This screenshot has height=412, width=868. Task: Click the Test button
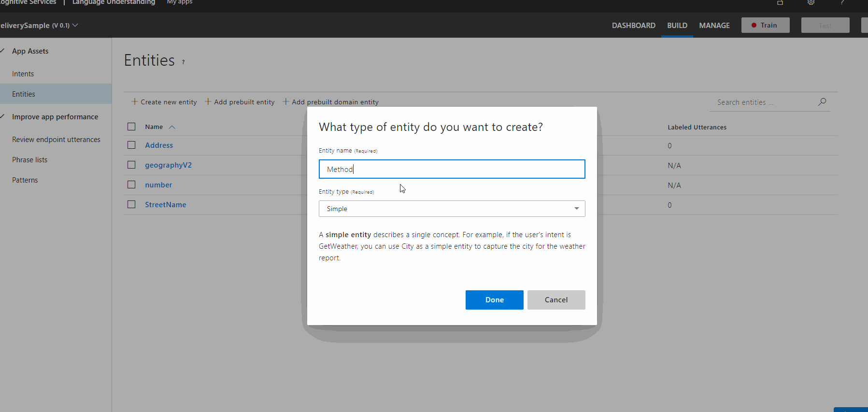825,25
